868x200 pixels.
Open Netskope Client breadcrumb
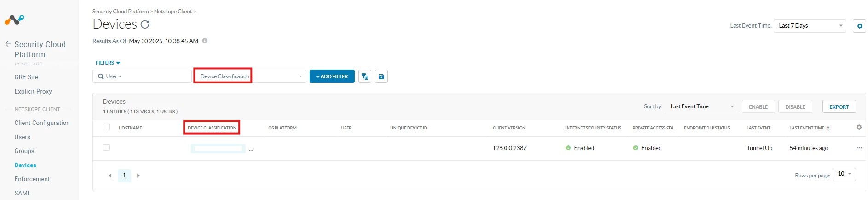[x=173, y=12]
